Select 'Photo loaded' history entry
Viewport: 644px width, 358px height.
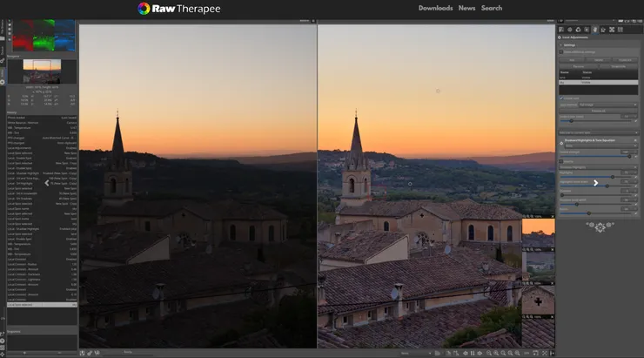click(42, 118)
